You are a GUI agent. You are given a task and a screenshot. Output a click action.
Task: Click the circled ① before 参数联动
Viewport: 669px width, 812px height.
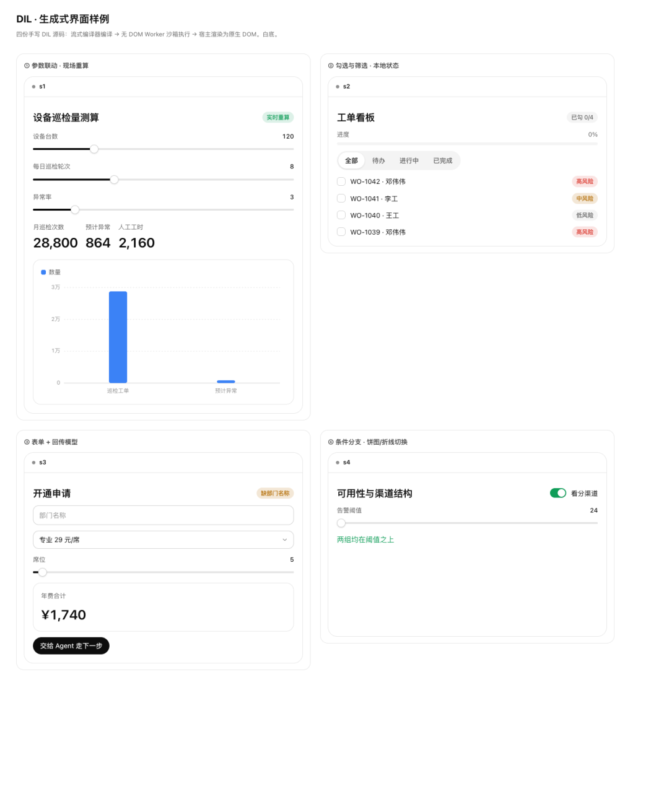27,66
